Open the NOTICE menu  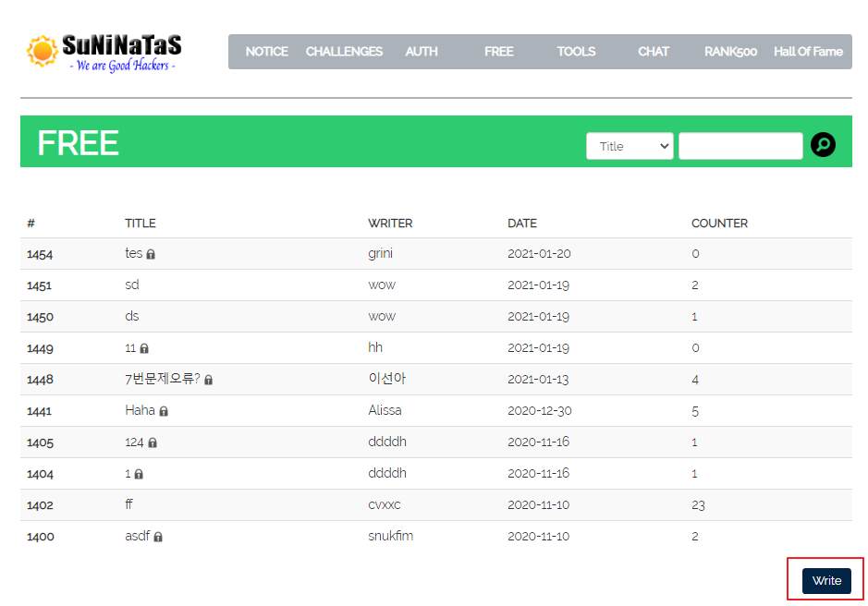point(267,52)
